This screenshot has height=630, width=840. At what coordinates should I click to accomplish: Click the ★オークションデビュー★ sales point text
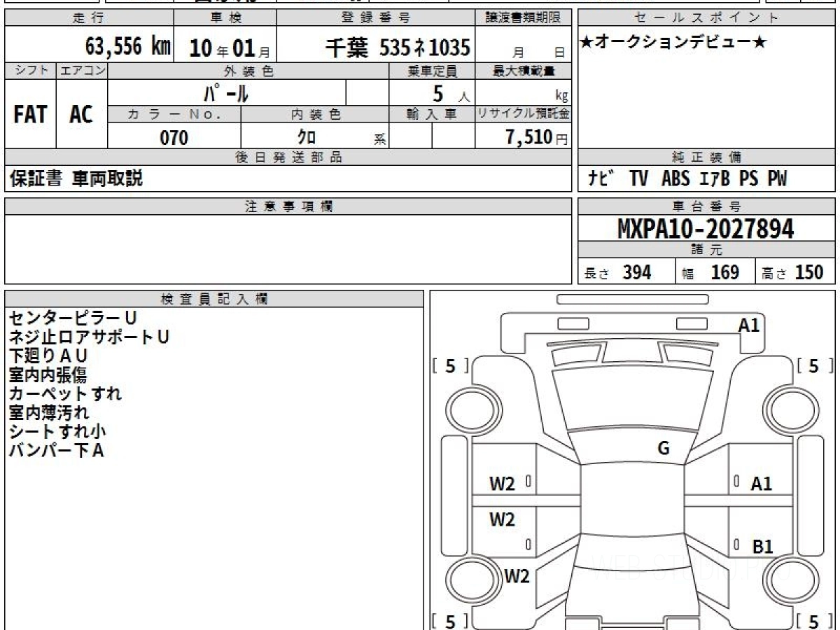(673, 43)
